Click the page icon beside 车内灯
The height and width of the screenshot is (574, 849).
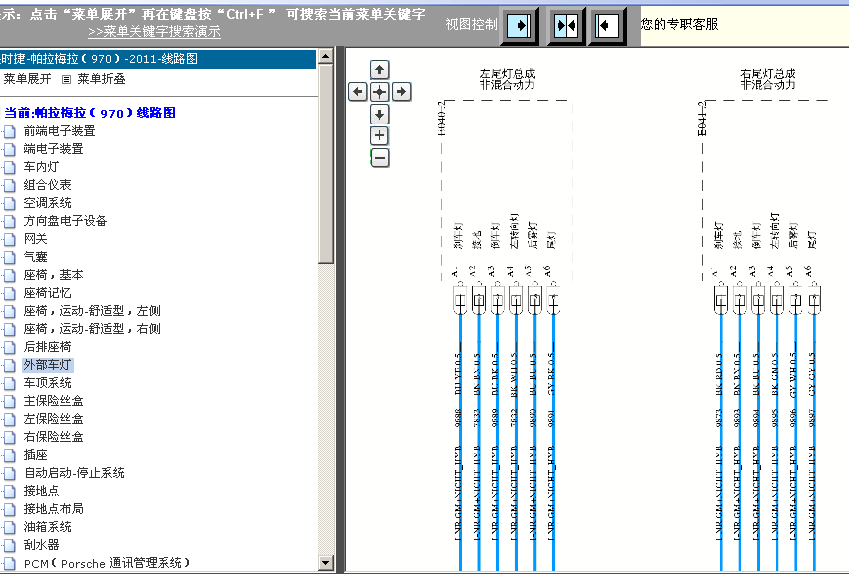pyautogui.click(x=10, y=167)
